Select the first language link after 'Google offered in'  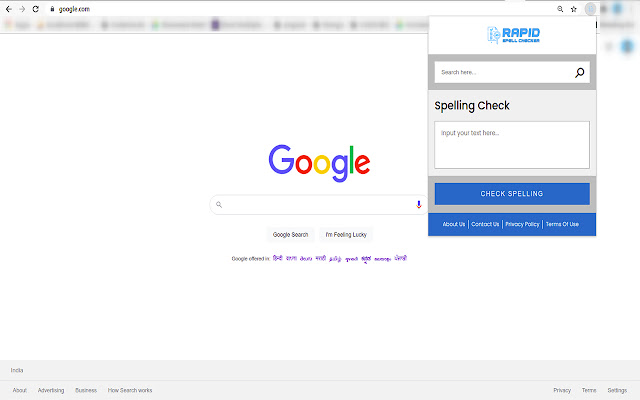click(x=278, y=258)
